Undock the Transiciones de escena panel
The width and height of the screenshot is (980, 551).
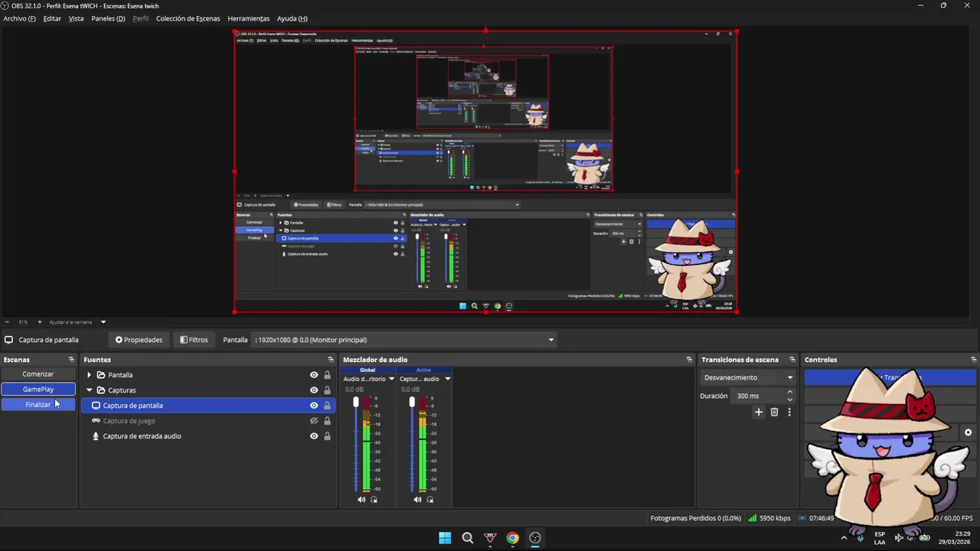point(792,360)
